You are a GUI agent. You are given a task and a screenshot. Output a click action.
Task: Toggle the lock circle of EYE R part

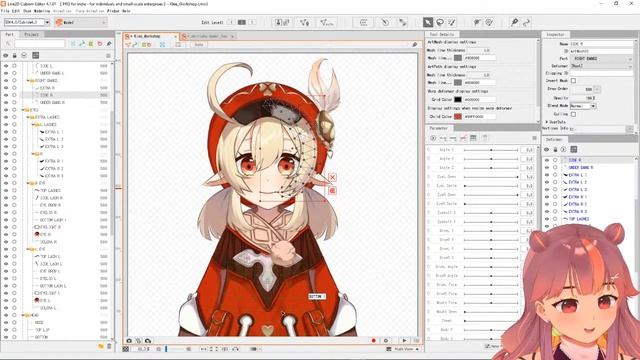coord(14,235)
